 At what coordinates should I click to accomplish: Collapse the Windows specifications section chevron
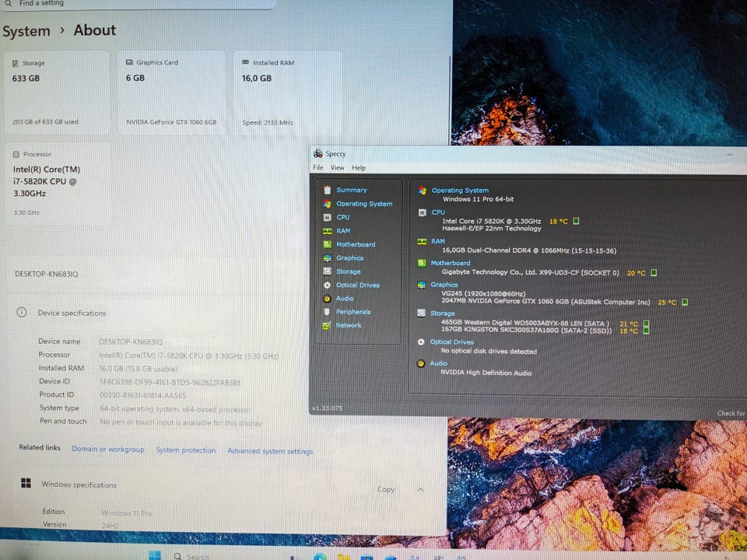[420, 489]
